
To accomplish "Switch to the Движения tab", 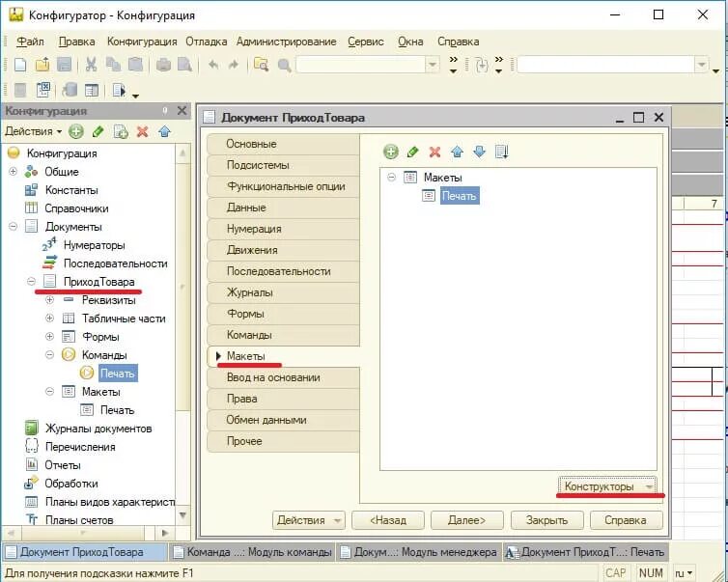I will tap(283, 250).
